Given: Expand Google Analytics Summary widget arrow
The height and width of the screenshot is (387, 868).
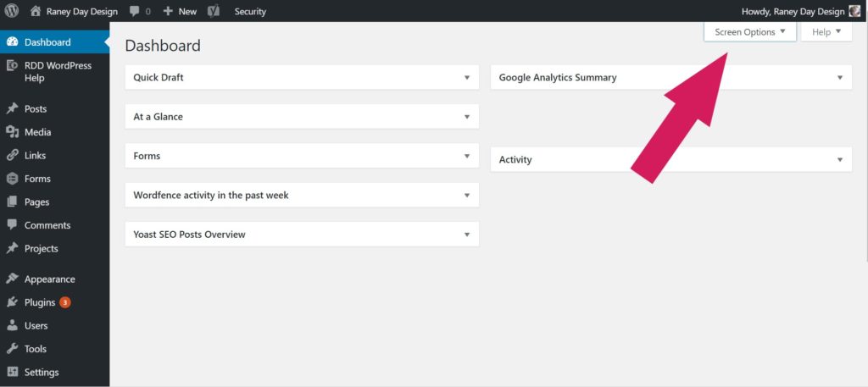Looking at the screenshot, I should pos(840,77).
